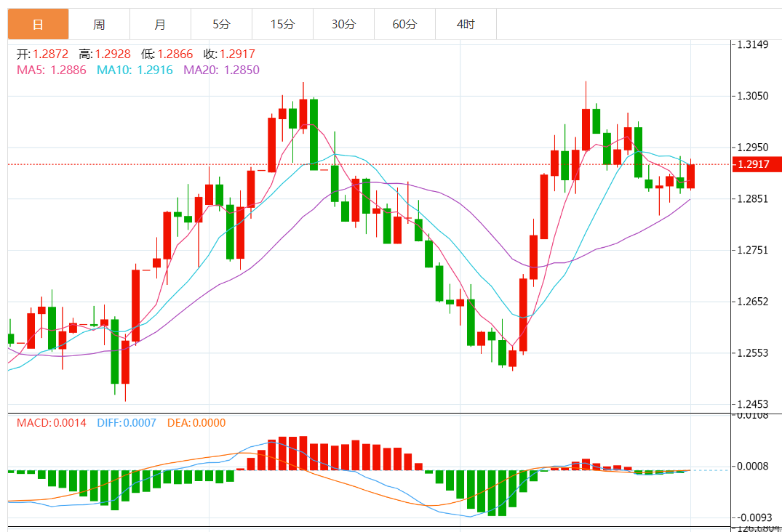Click the 1.3050 price axis label
This screenshot has width=782, height=532.
point(753,96)
